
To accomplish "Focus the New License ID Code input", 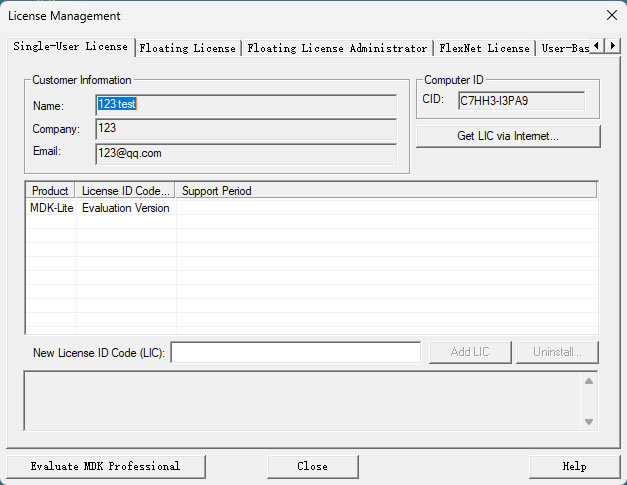I will pos(296,353).
